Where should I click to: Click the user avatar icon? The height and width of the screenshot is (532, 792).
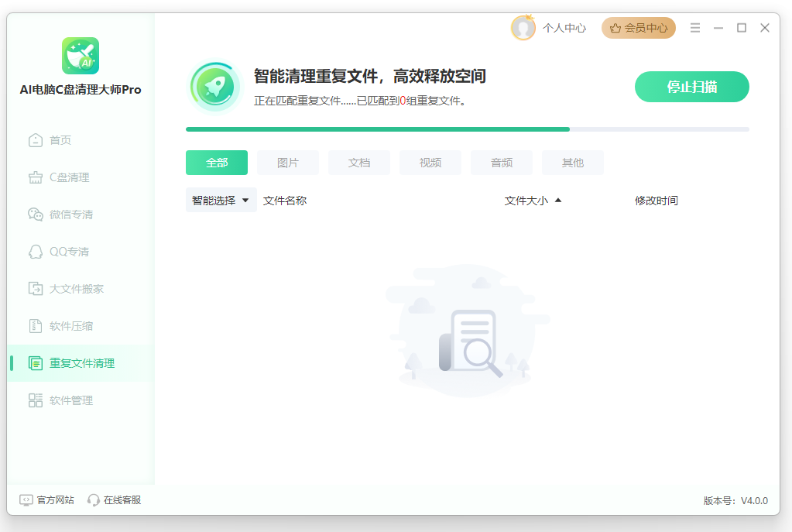coord(523,28)
